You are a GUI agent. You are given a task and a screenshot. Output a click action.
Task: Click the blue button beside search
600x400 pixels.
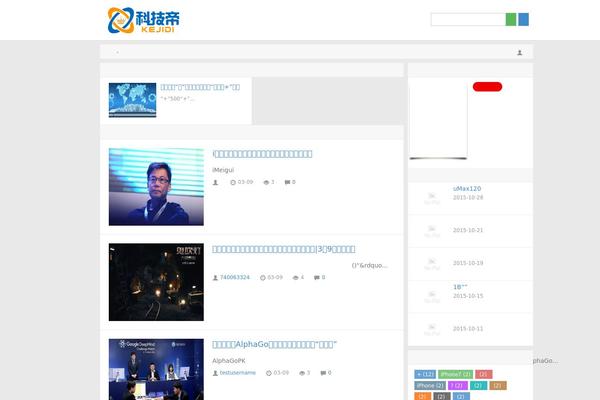coord(523,20)
